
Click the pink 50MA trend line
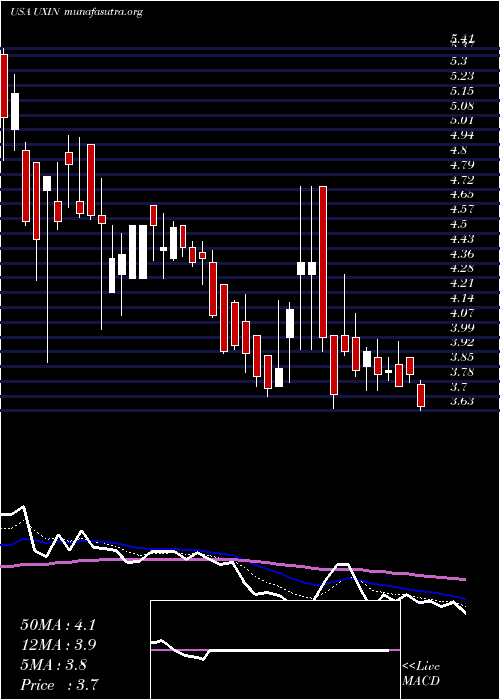[233, 560]
